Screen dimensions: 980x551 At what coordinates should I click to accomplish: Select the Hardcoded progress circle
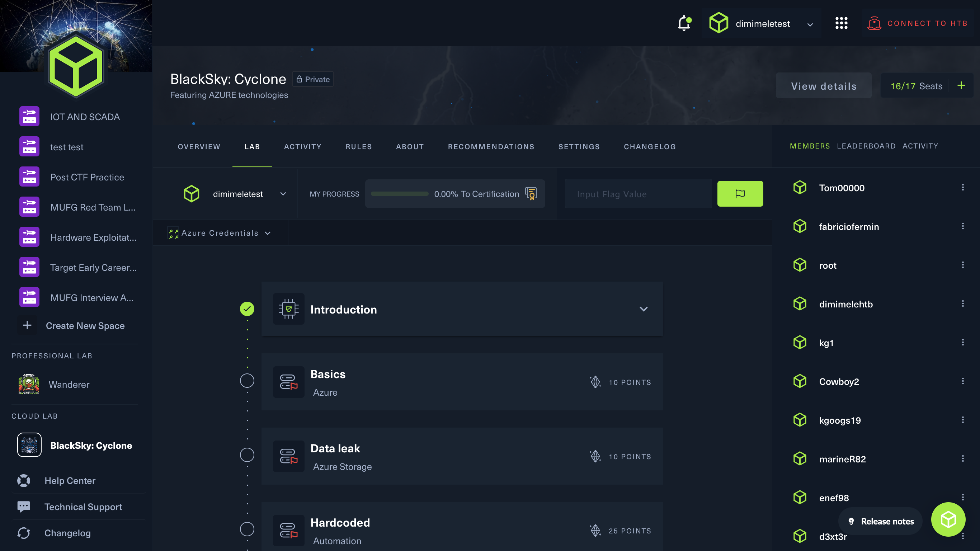tap(247, 529)
